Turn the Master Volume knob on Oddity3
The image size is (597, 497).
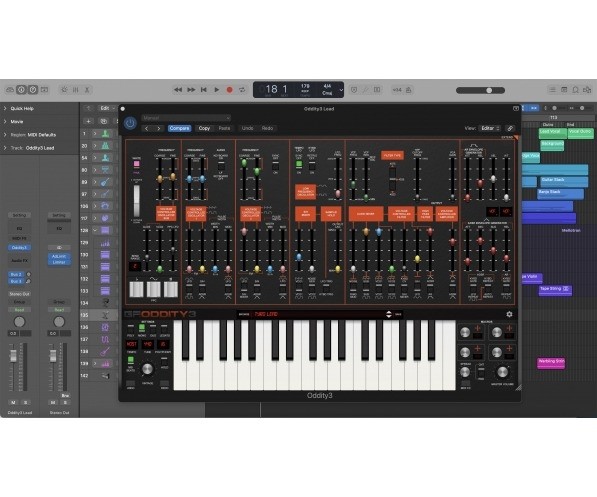tap(503, 372)
